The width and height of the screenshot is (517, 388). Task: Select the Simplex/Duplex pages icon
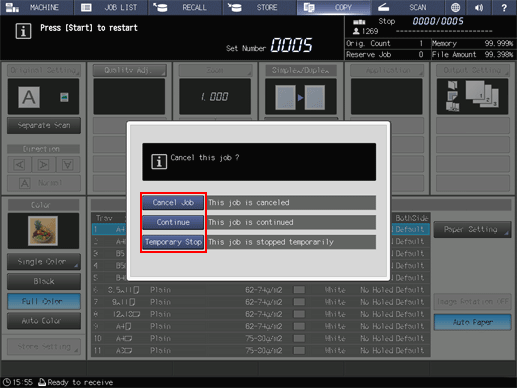coord(300,97)
